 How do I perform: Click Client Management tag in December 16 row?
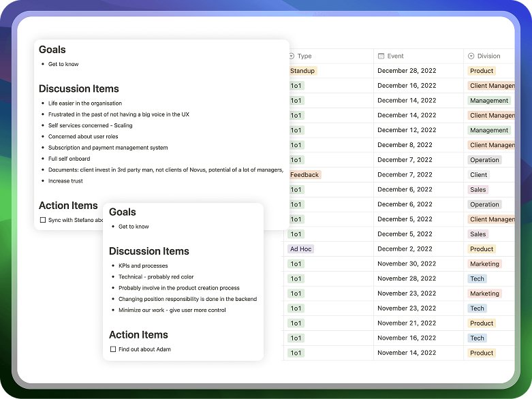tap(491, 86)
